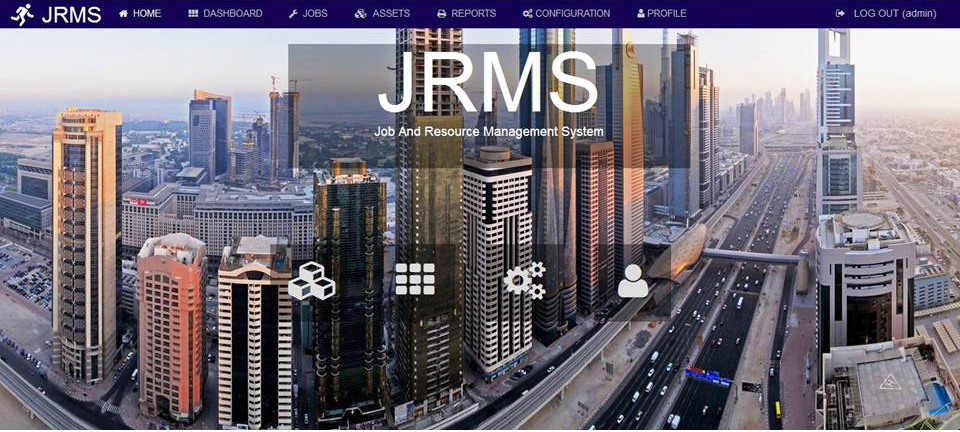Open the CONFIGURATION menu item
The image size is (960, 432).
point(566,13)
